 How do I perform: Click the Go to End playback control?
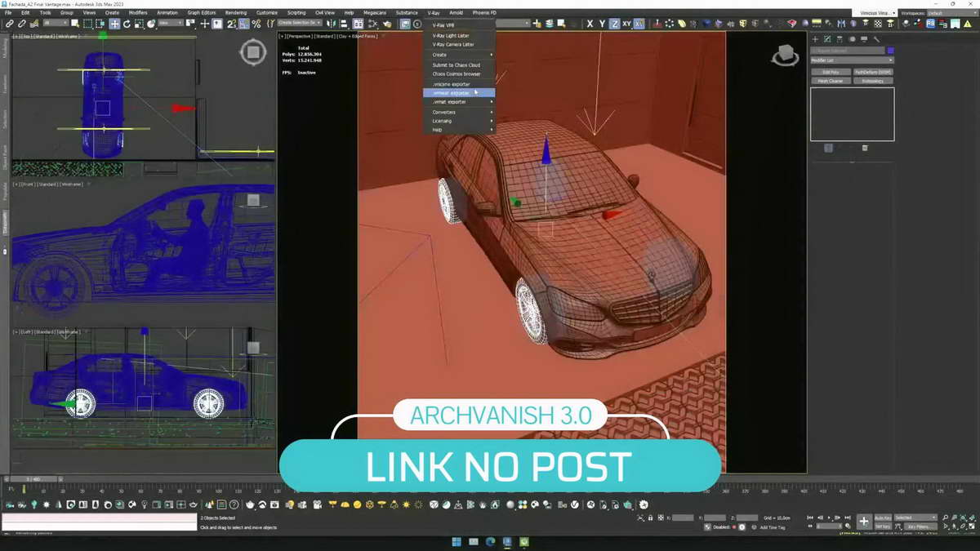pyautogui.click(x=848, y=518)
